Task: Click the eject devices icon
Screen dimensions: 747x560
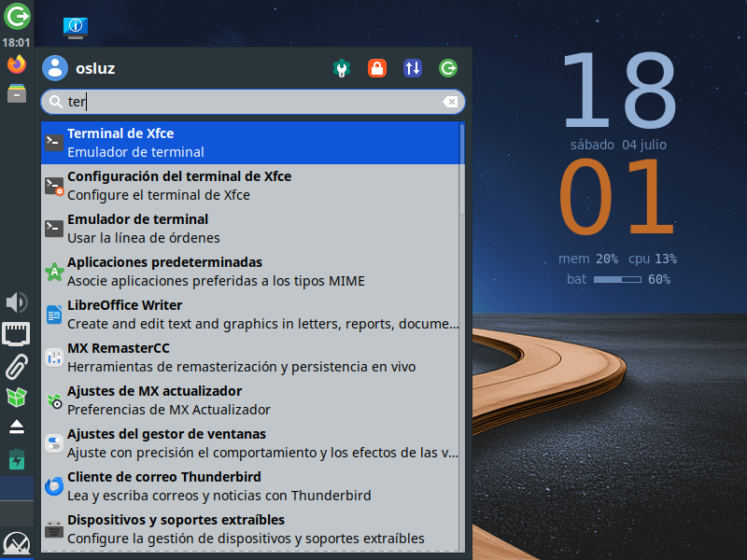Action: (17, 427)
